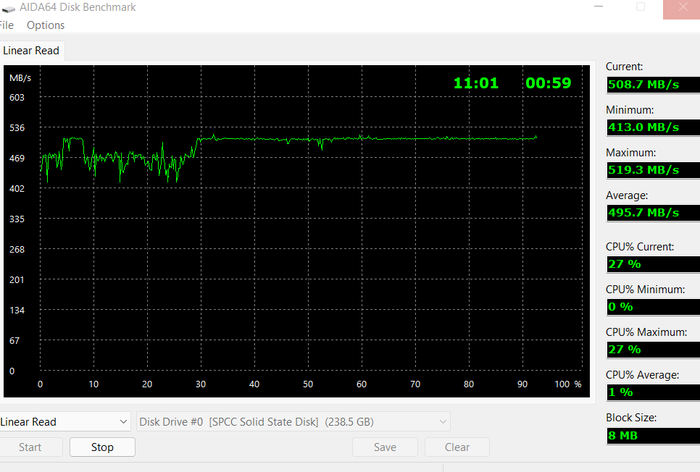Click the remaining time 00:59 in graph

point(548,83)
